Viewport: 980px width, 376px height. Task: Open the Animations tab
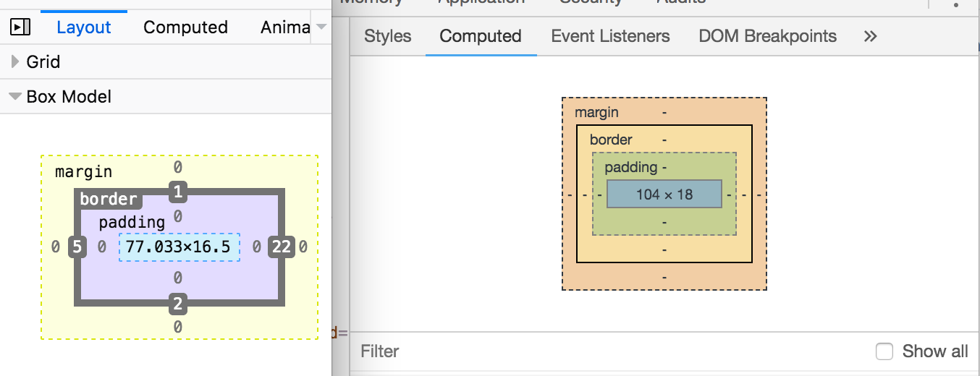[285, 27]
